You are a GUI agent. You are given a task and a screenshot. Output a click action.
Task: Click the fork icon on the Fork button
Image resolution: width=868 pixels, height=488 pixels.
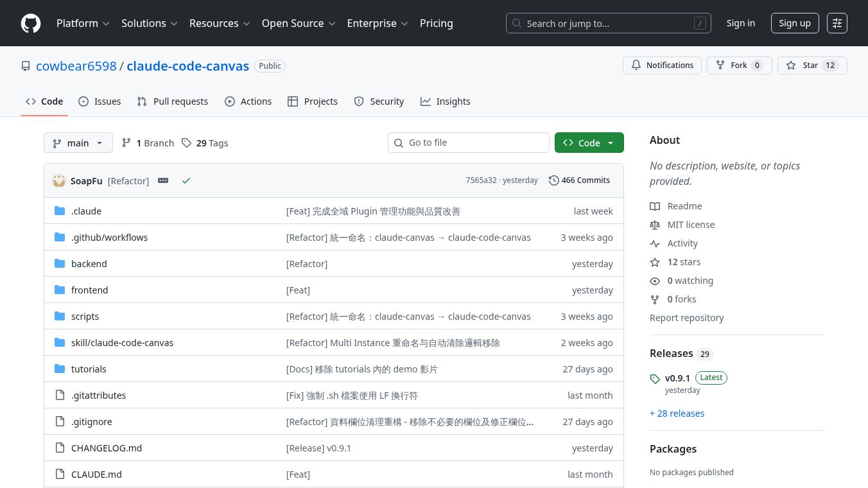coord(720,65)
